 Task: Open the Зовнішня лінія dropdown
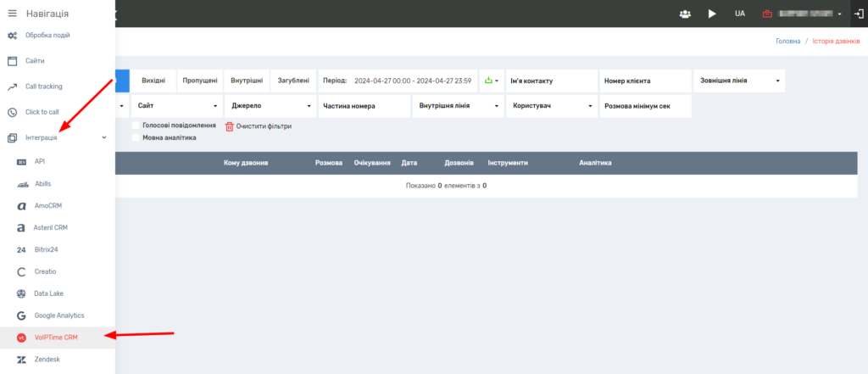click(738, 81)
